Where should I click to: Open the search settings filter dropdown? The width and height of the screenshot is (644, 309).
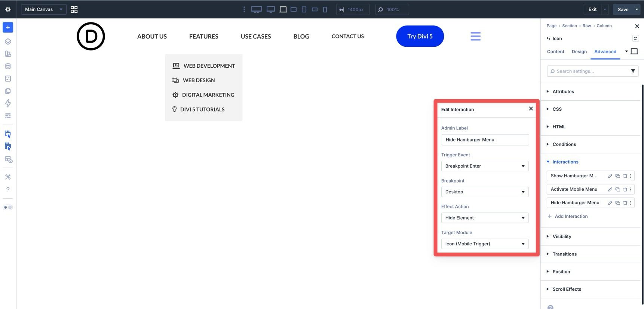(x=633, y=71)
